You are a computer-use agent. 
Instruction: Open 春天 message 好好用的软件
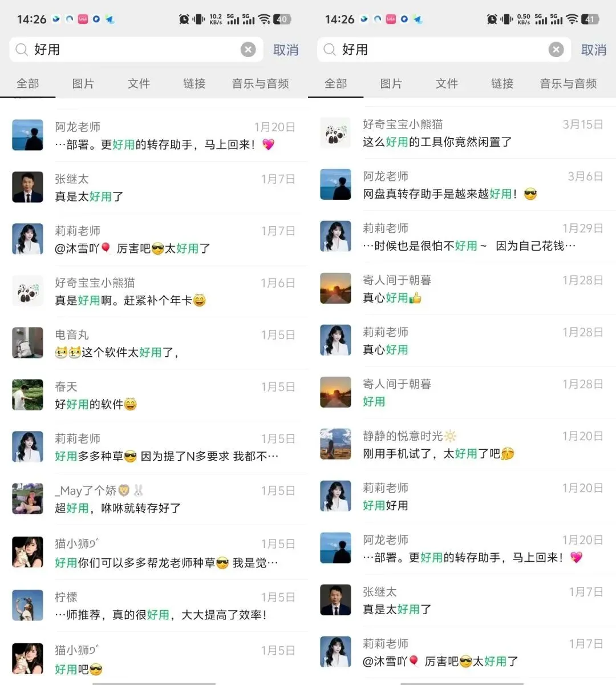click(x=154, y=395)
